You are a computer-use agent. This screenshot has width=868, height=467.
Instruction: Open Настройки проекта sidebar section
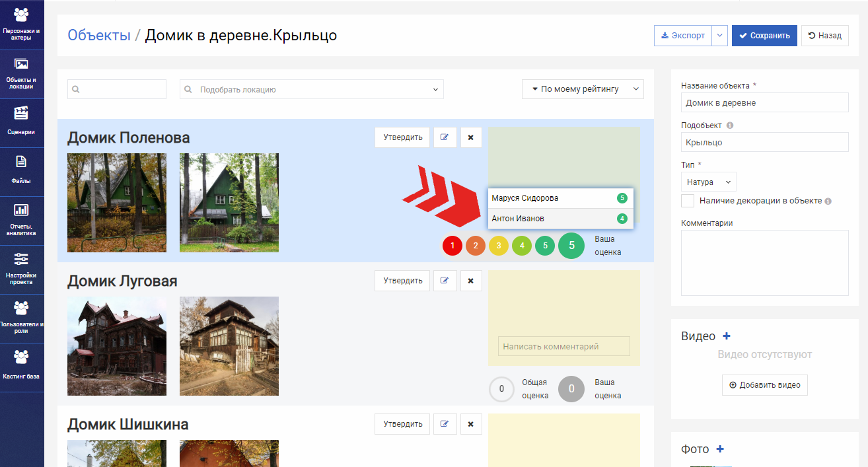[x=22, y=269]
